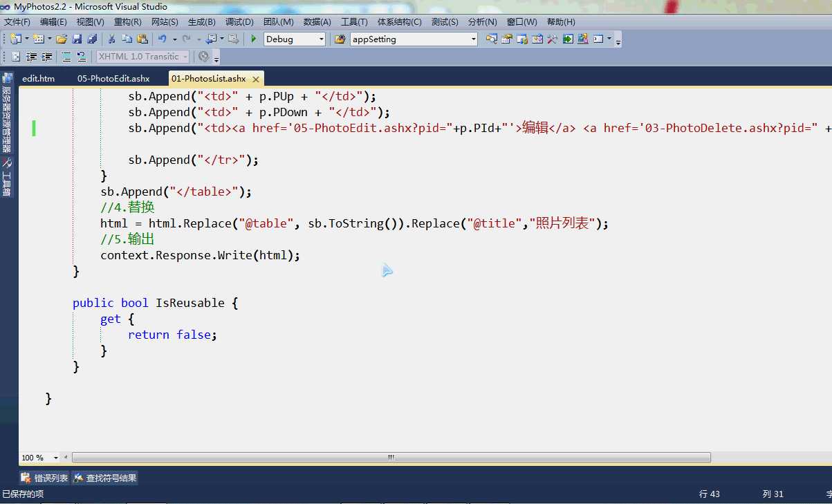Click the 行 43 status bar indicator
Viewport: 832px width, 504px height.
point(710,494)
